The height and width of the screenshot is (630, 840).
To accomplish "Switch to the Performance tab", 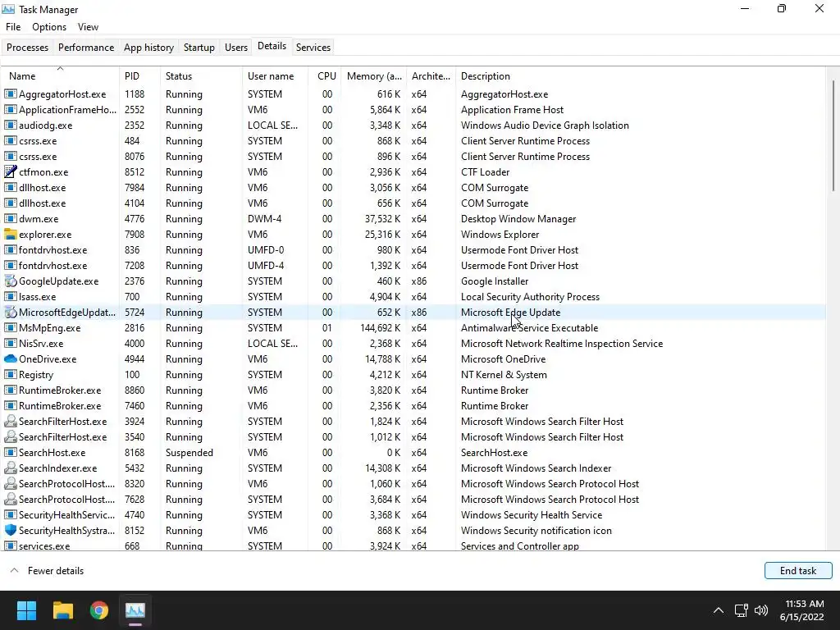I will (86, 47).
